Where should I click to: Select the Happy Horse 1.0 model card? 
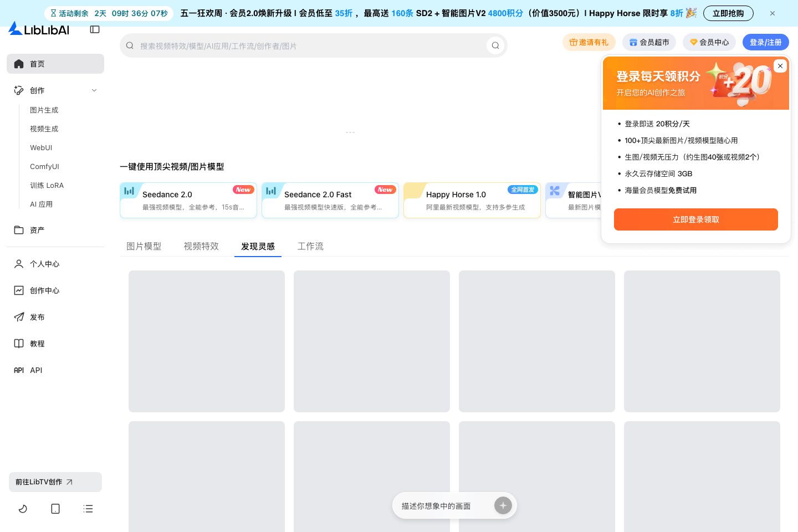[472, 200]
